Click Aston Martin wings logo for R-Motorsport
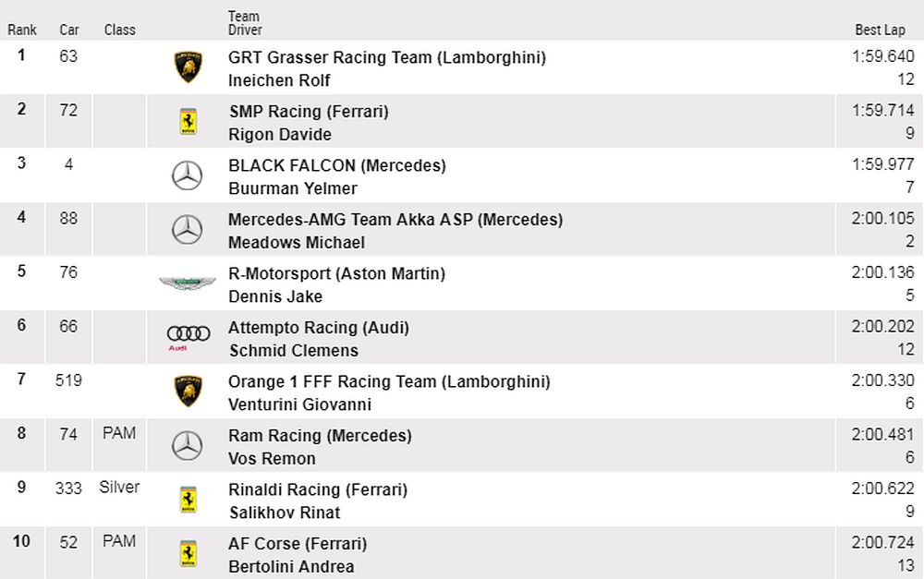The width and height of the screenshot is (924, 579). point(187,283)
